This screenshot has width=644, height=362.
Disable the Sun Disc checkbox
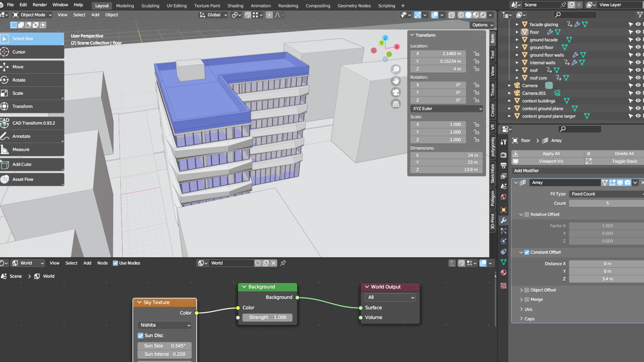pos(140,335)
